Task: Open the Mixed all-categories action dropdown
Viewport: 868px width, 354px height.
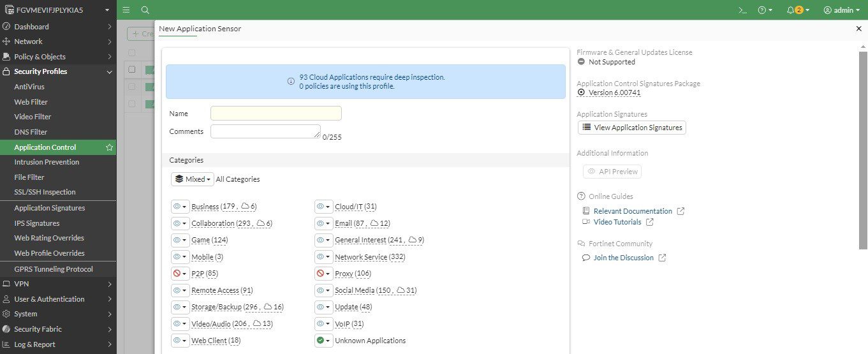Action: pyautogui.click(x=193, y=179)
